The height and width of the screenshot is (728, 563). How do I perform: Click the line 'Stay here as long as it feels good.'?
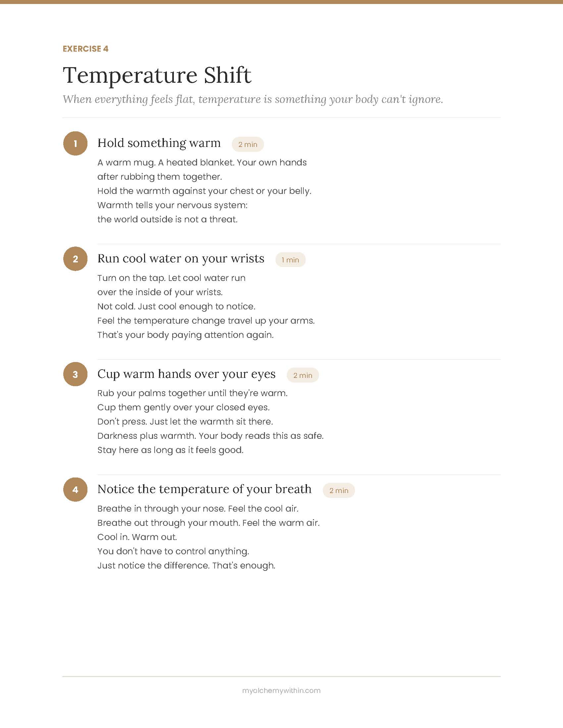pos(171,450)
